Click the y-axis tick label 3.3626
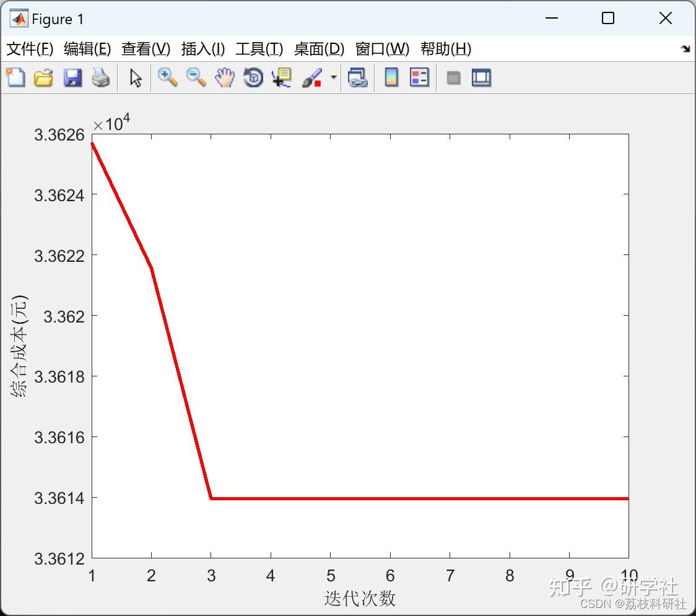This screenshot has width=696, height=616. 59,134
